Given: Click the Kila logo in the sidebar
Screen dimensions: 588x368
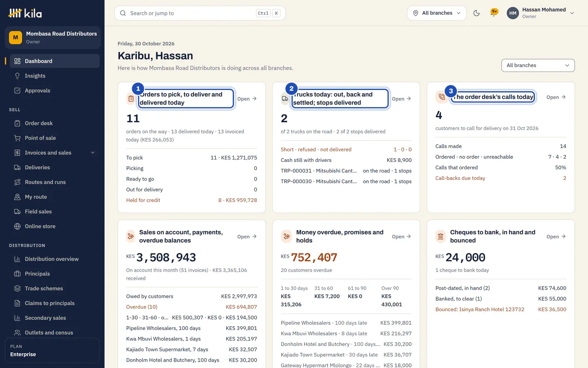Looking at the screenshot, I should pyautogui.click(x=25, y=13).
